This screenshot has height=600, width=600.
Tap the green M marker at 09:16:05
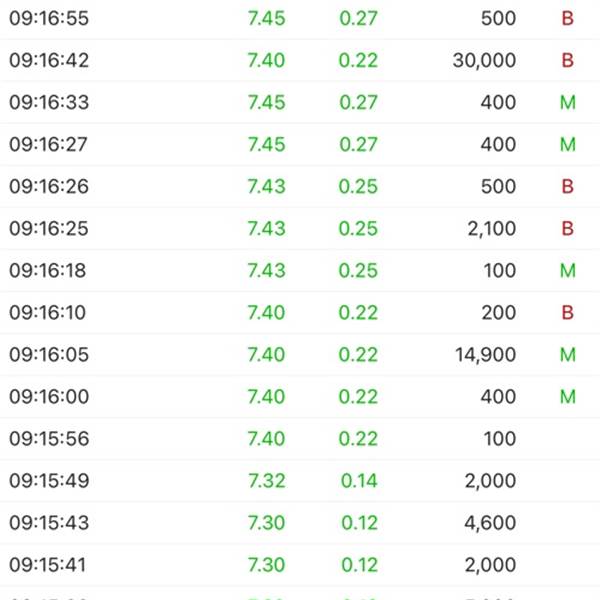pyautogui.click(x=567, y=355)
